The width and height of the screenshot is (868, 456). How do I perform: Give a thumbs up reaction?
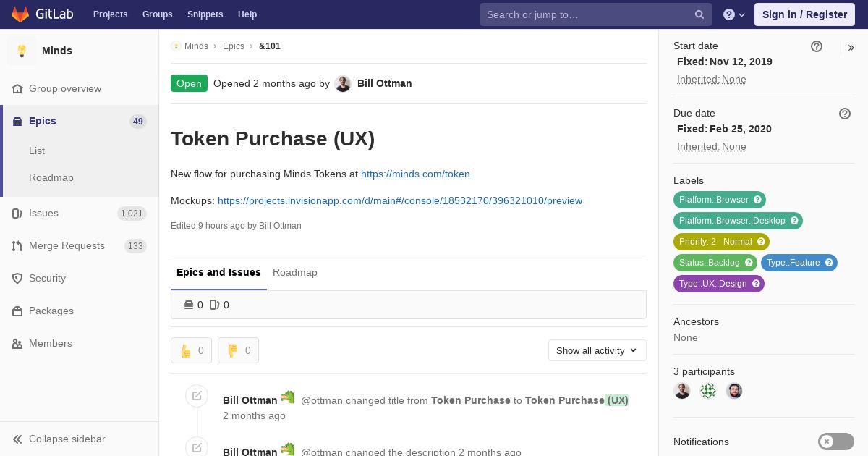coord(191,350)
